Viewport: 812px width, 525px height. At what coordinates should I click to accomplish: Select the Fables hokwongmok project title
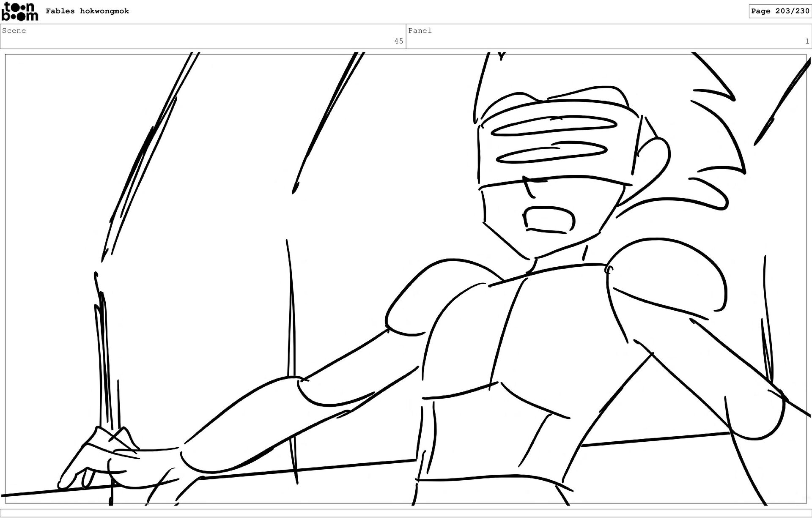(x=87, y=11)
